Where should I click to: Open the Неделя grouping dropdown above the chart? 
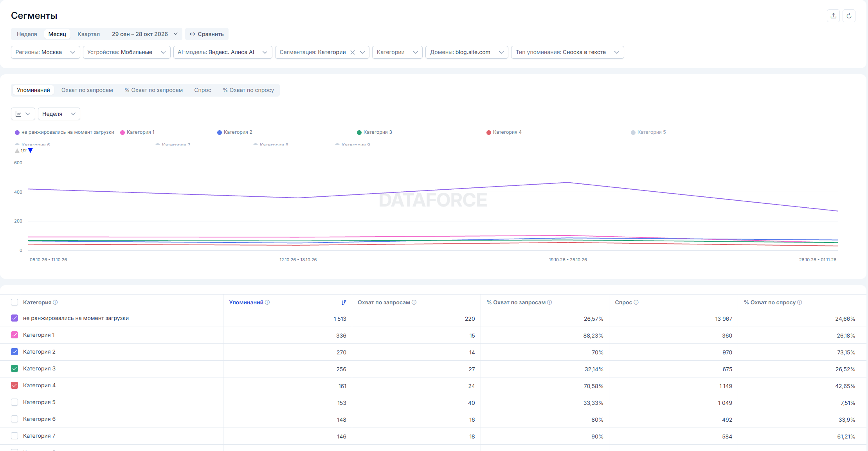point(59,114)
